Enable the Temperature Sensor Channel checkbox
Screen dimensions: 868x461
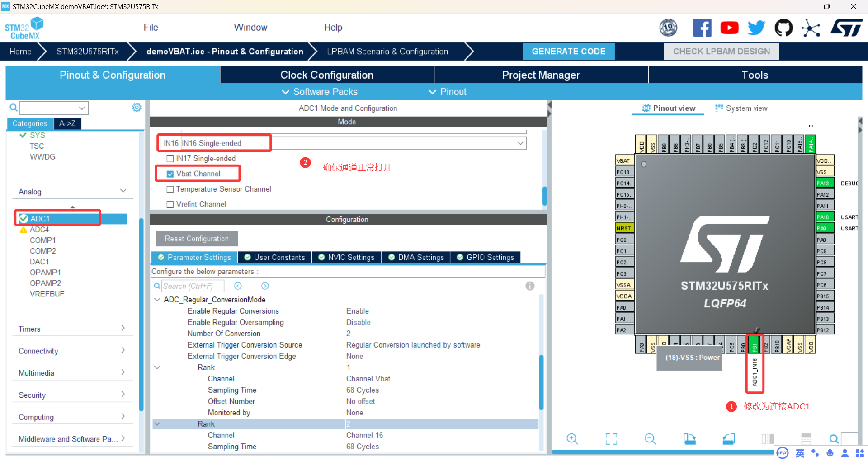170,189
